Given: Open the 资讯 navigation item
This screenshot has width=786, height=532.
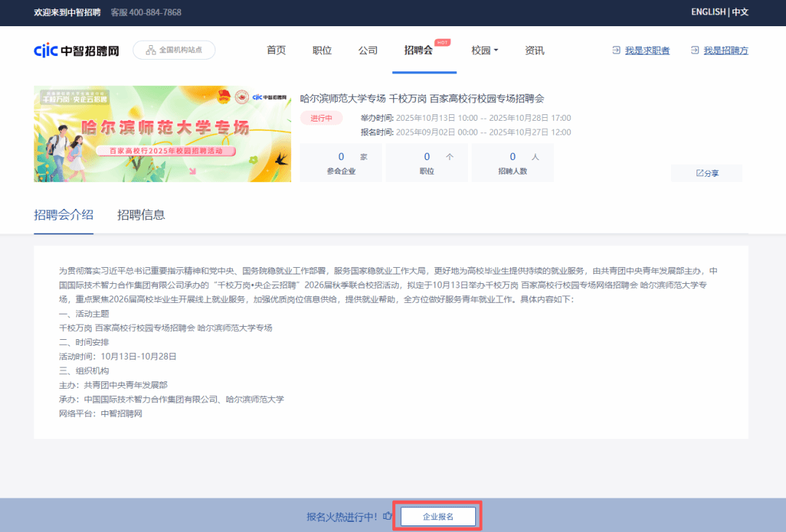Looking at the screenshot, I should (x=534, y=50).
